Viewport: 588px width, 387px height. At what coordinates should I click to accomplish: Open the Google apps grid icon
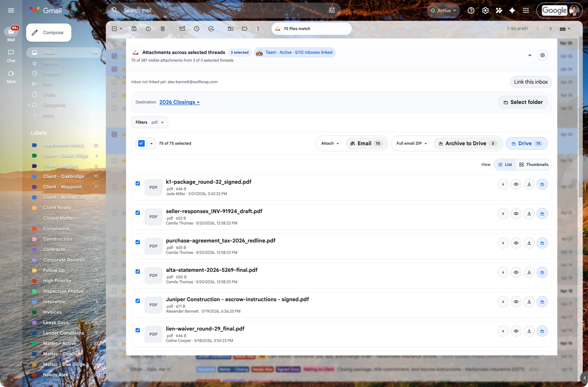526,10
